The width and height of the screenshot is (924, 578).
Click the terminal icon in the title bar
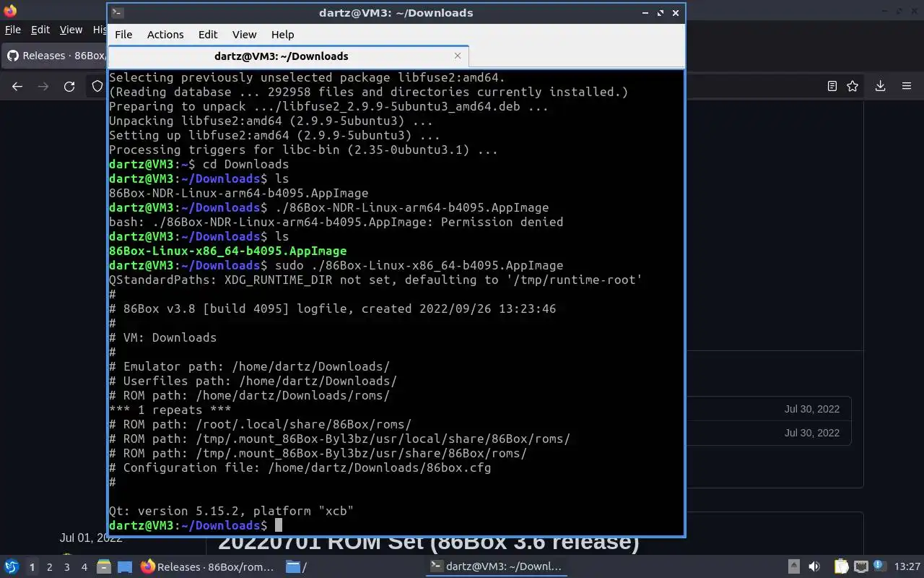click(x=118, y=13)
